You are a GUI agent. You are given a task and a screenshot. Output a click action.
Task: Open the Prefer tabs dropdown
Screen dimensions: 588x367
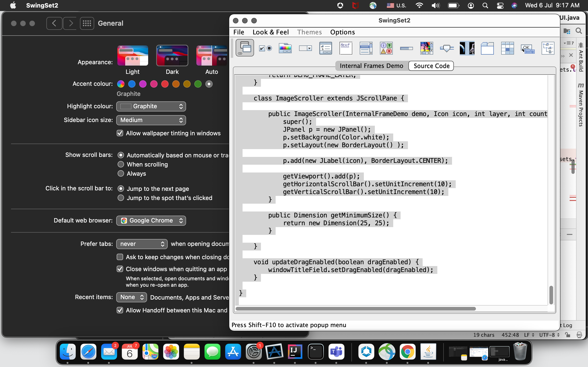click(142, 244)
